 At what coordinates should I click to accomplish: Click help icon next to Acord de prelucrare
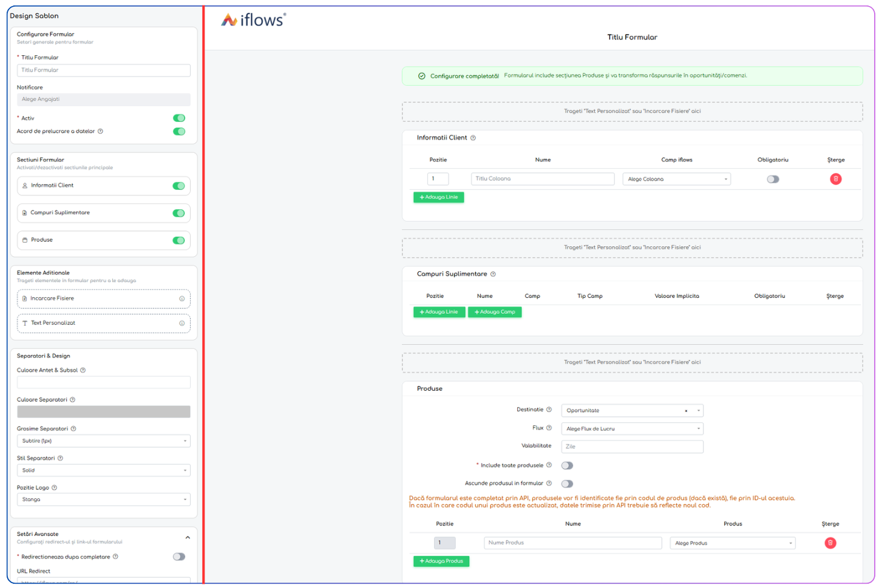pyautogui.click(x=100, y=131)
